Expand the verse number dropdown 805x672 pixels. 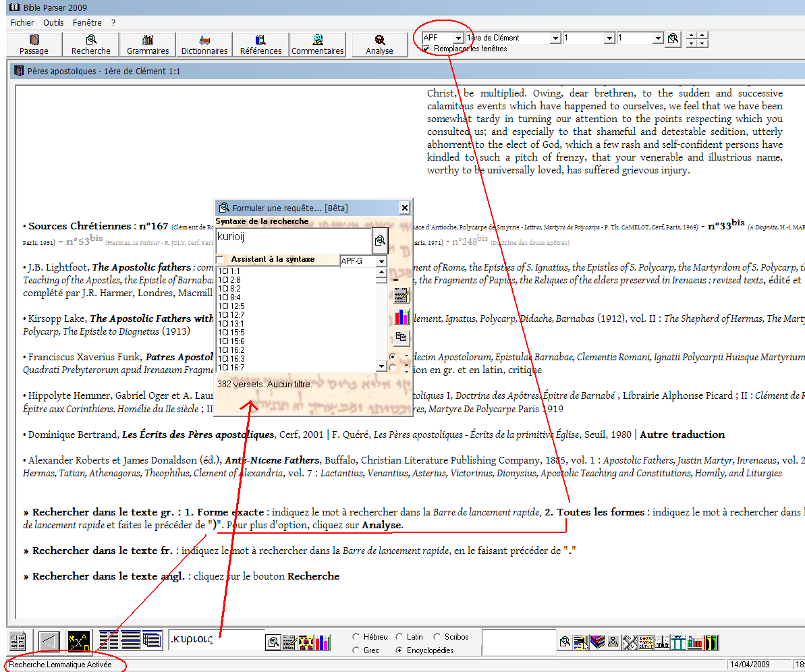658,38
